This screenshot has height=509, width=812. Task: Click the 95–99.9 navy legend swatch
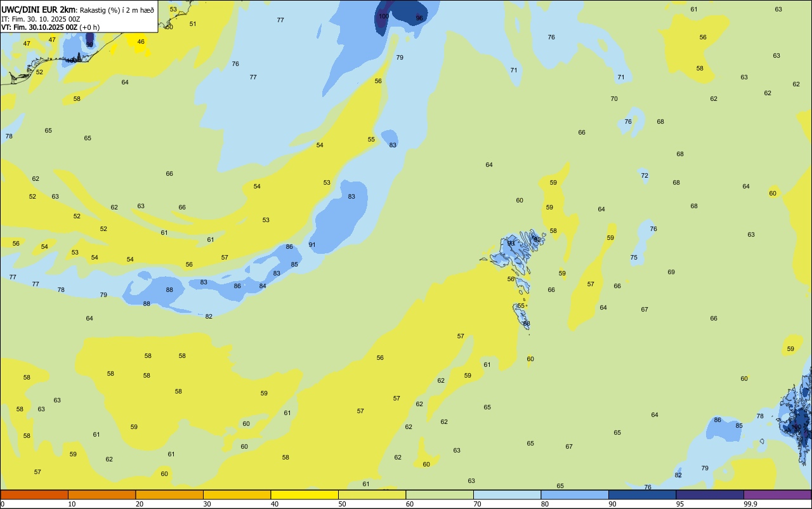(x=710, y=494)
